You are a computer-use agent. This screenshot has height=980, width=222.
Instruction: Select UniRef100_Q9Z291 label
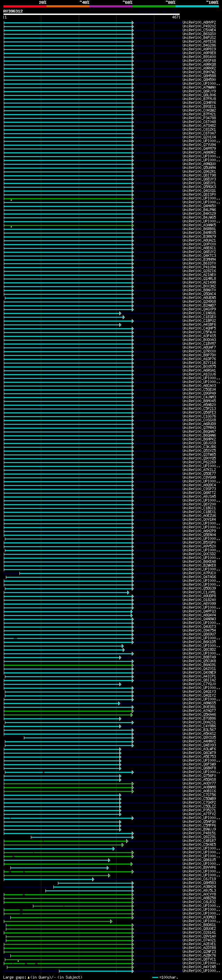(x=199, y=836)
